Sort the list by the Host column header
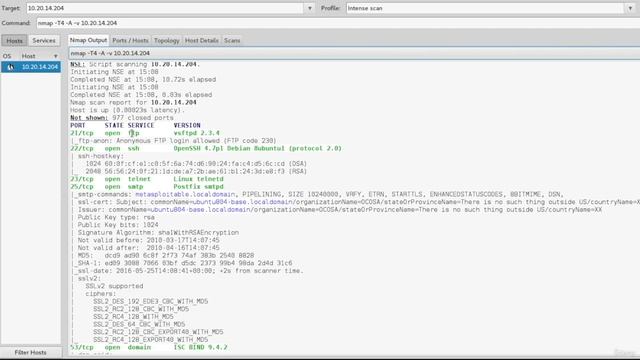Viewport: 640px width, 360px height. (39, 56)
